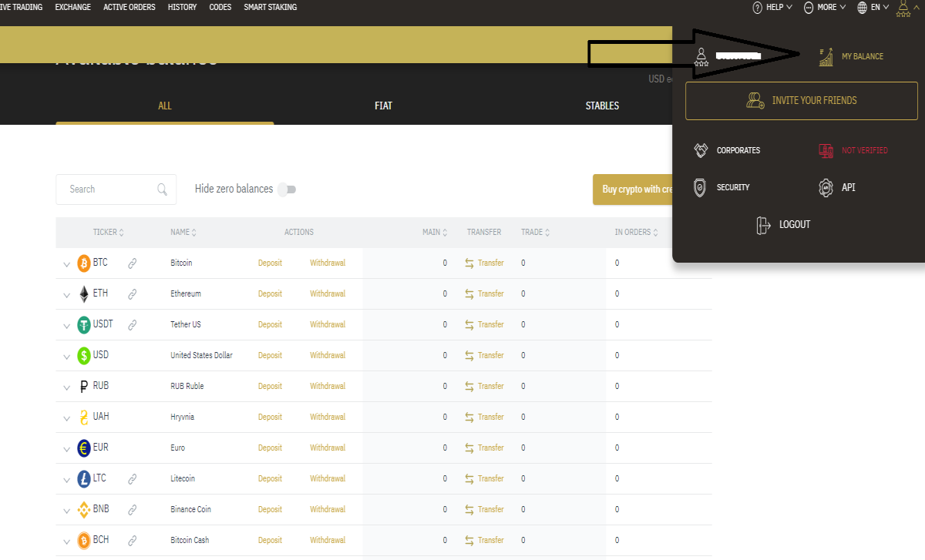
Task: Click the user profile icon in dropdown
Action: [x=701, y=57]
